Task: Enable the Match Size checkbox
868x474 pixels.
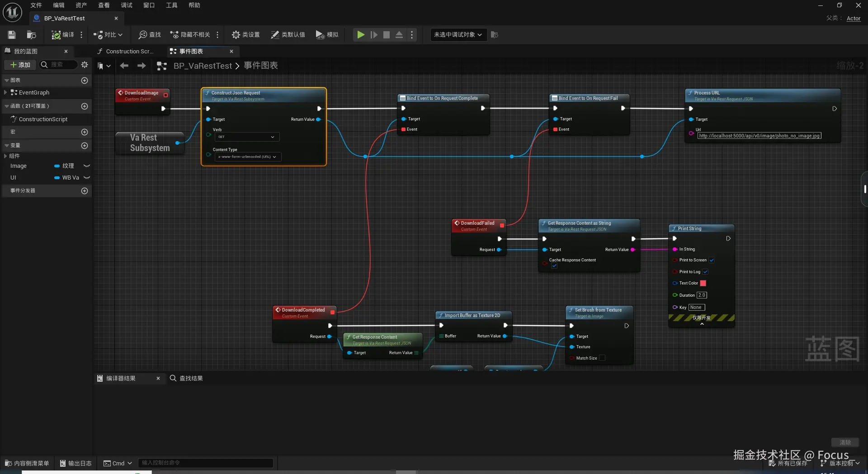Action: 602,358
